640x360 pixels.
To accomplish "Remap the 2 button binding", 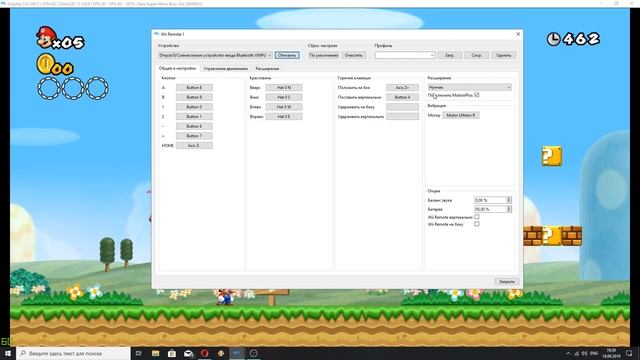I will click(194, 116).
